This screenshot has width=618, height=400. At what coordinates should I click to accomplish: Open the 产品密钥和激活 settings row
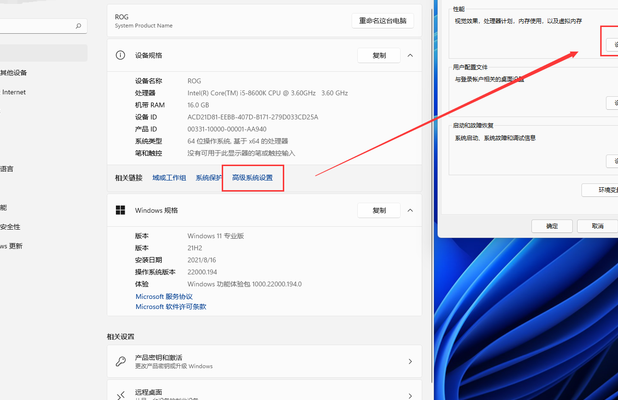(x=264, y=361)
